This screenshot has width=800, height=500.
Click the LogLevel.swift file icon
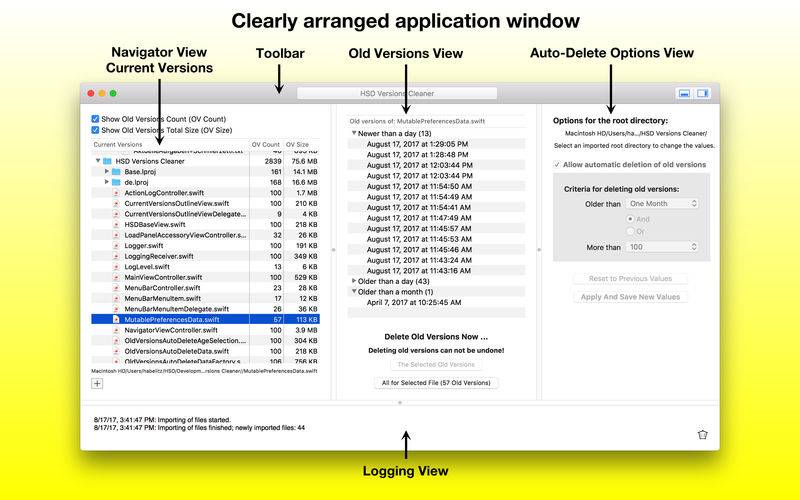(116, 267)
